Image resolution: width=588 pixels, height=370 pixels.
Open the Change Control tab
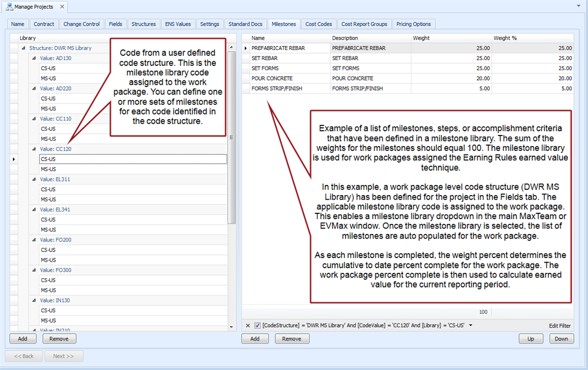coord(81,24)
